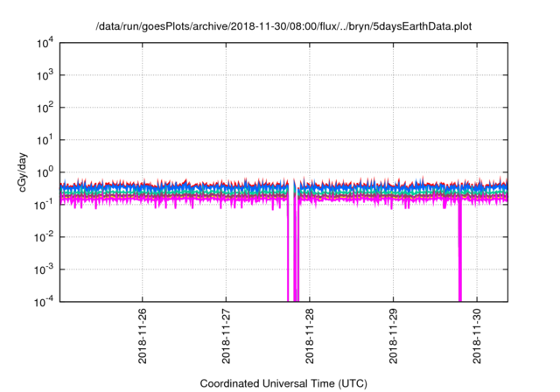Image resolution: width=560 pixels, height=392 pixels.
Task: Click the 10^1 y-axis tick label
Action: tap(45, 140)
